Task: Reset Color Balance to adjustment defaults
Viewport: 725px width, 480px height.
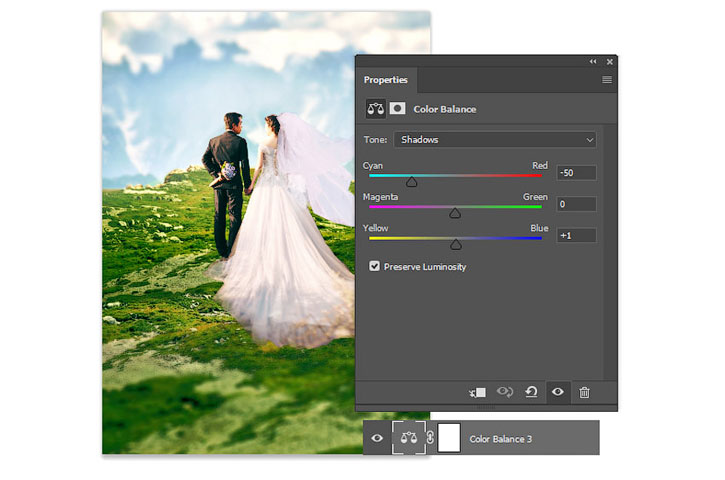Action: point(531,392)
